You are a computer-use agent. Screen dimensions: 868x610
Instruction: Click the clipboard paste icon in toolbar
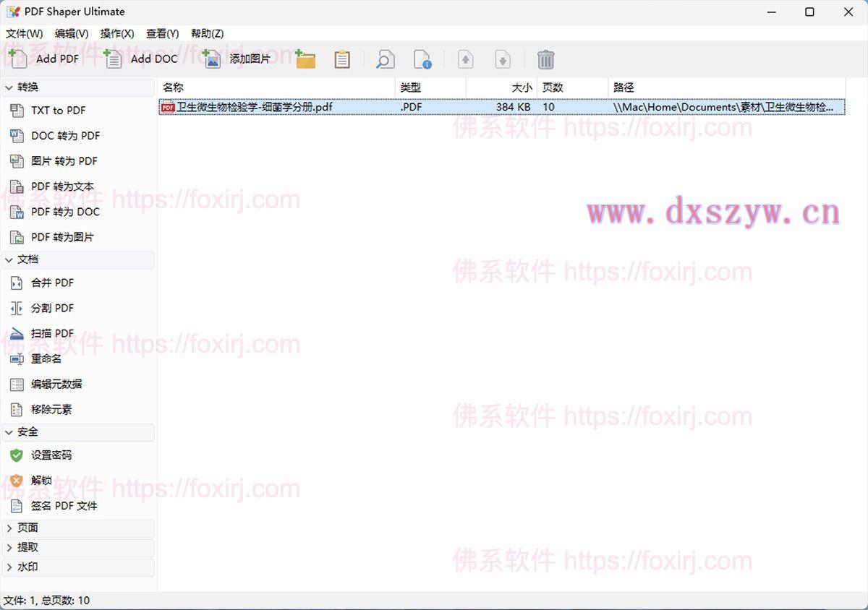[342, 59]
